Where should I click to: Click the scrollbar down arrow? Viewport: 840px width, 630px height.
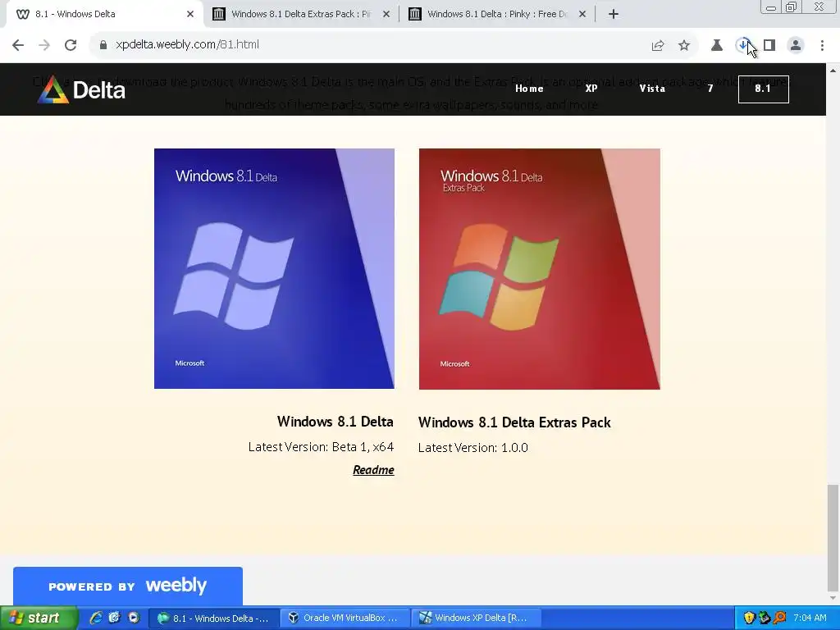click(833, 598)
